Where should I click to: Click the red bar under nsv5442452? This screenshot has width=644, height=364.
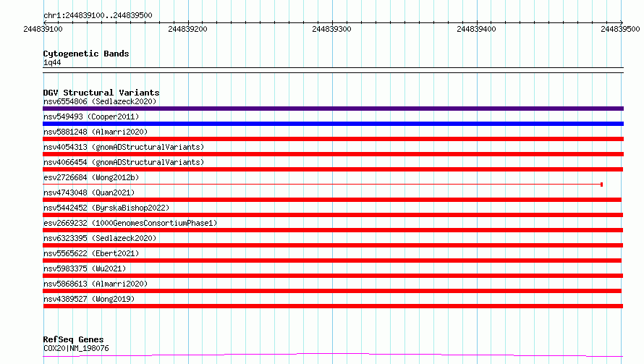(x=333, y=215)
